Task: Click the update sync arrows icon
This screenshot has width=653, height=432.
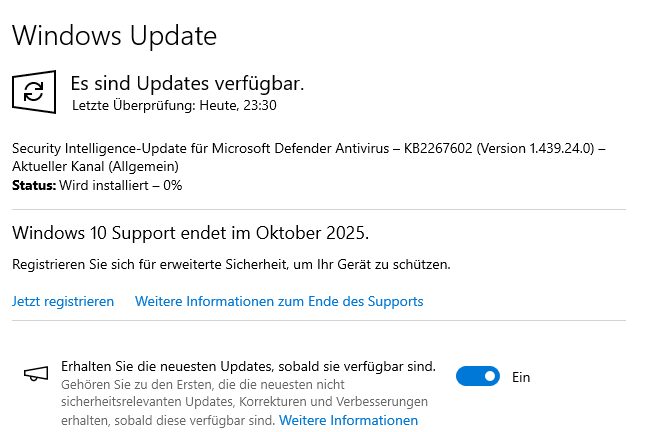Action: [34, 92]
